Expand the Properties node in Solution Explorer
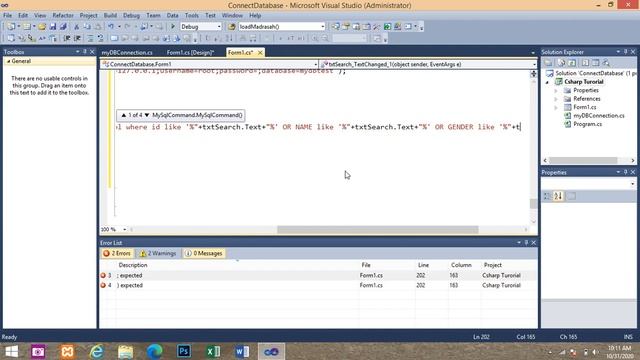Image resolution: width=640 pixels, height=360 pixels. pos(556,91)
